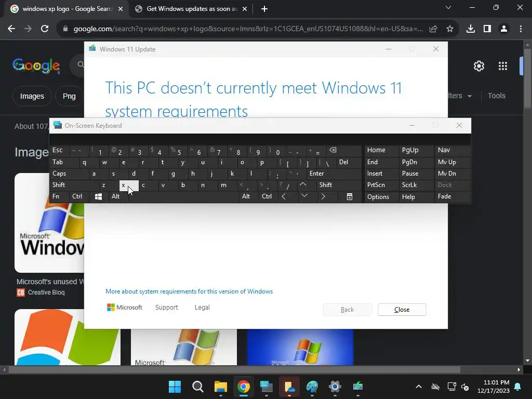Open notifications bell in system tray

pos(518,387)
